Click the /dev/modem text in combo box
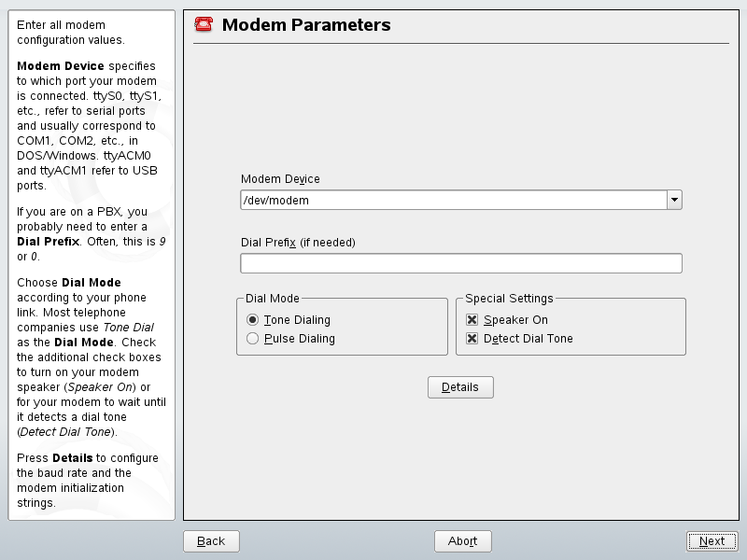This screenshot has height=560, width=747. coord(275,200)
